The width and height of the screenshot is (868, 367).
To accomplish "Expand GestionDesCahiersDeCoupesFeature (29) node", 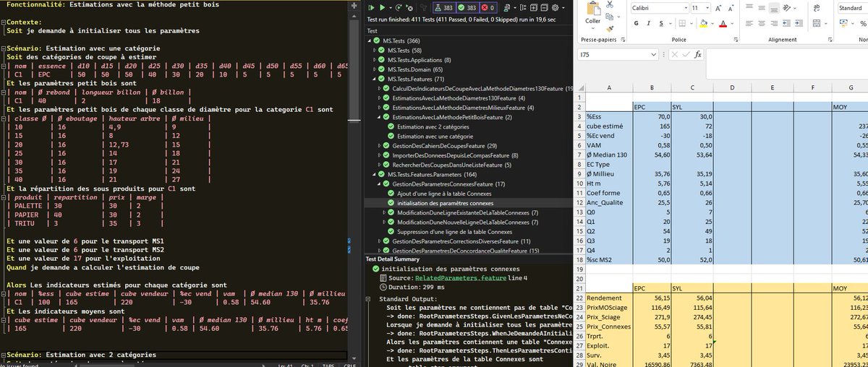I will pos(381,146).
